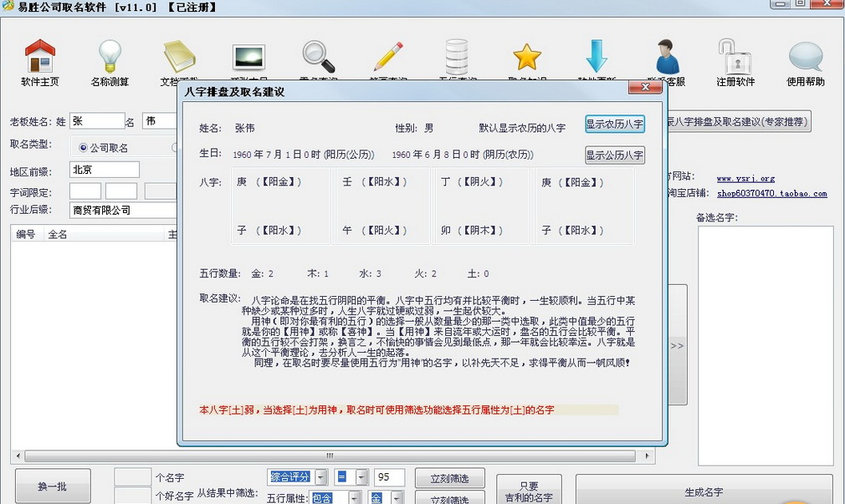
Task: Select the 公司取名 radio button
Action: (84, 148)
